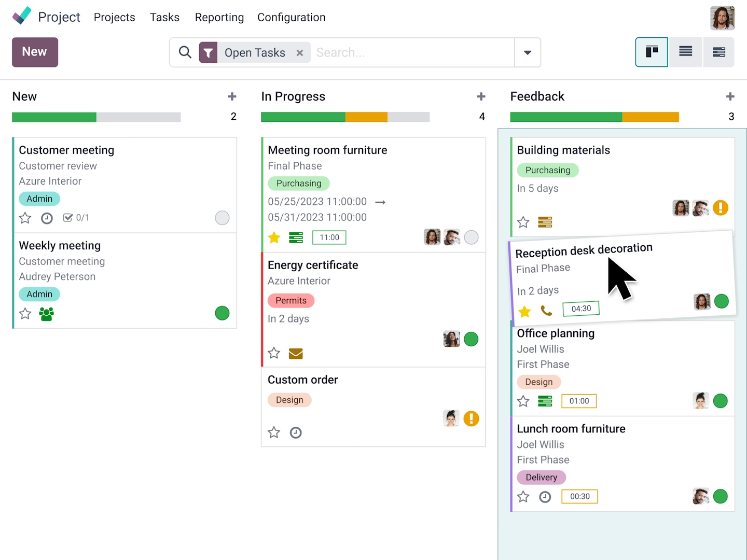Click clock activity icon on Custom order

pyautogui.click(x=296, y=432)
